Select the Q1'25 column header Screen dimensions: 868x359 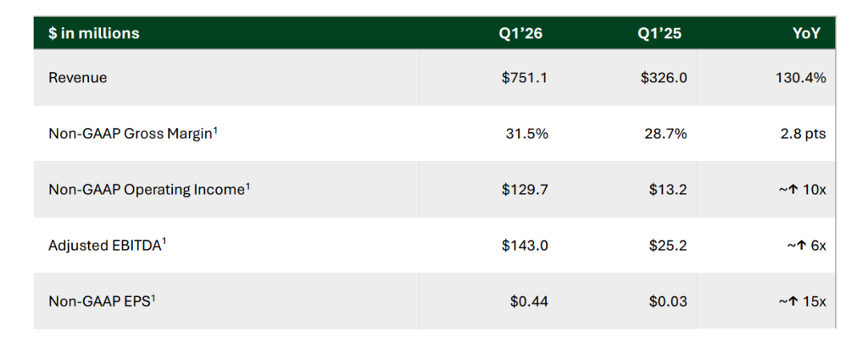coord(659,34)
